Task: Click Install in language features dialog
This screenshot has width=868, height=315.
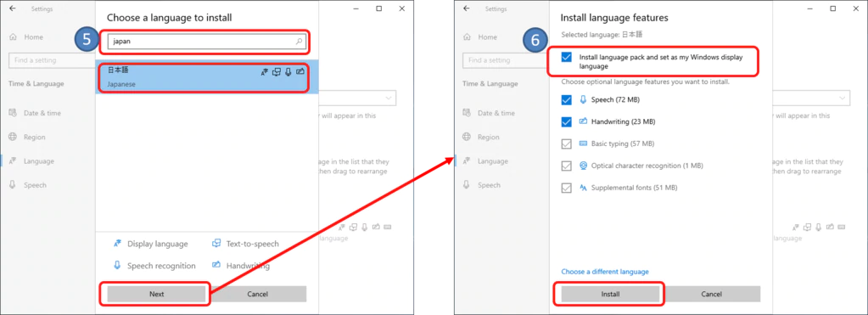Action: [x=611, y=294]
